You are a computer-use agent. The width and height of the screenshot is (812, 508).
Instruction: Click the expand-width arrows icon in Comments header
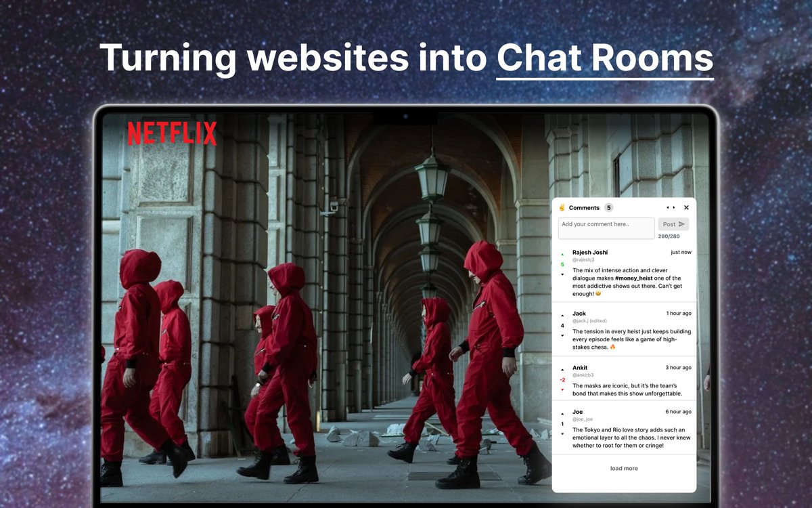pos(671,207)
